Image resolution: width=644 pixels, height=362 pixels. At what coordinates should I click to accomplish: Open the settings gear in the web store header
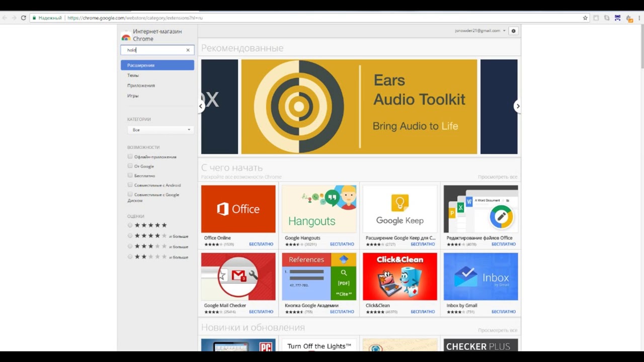coord(513,31)
